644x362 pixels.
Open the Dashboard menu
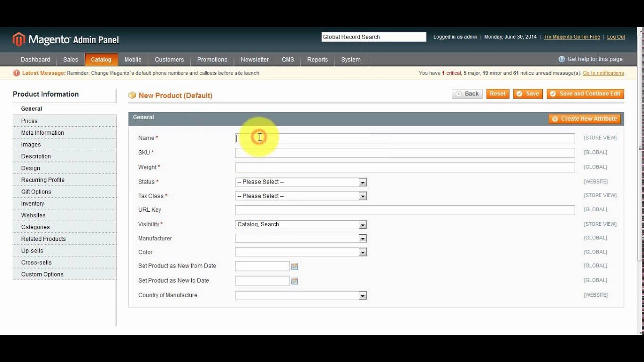35,59
